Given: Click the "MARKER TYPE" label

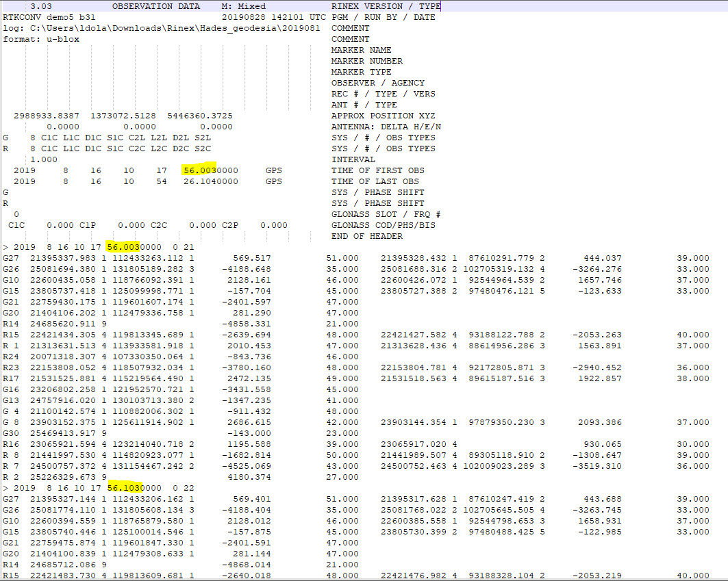Looking at the screenshot, I should [x=361, y=72].
